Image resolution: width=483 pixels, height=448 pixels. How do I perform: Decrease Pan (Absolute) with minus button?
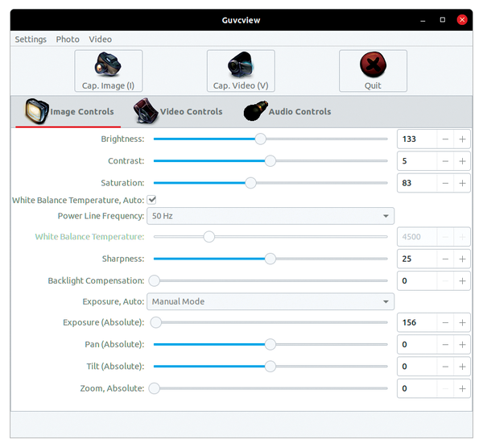pos(445,345)
